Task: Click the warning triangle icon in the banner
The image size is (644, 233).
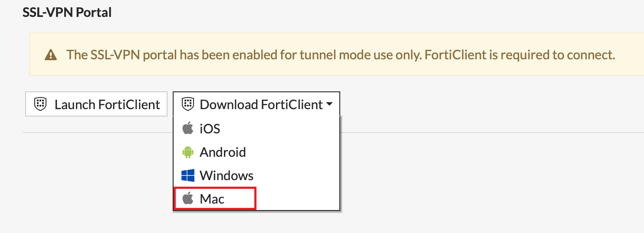Action: 51,55
